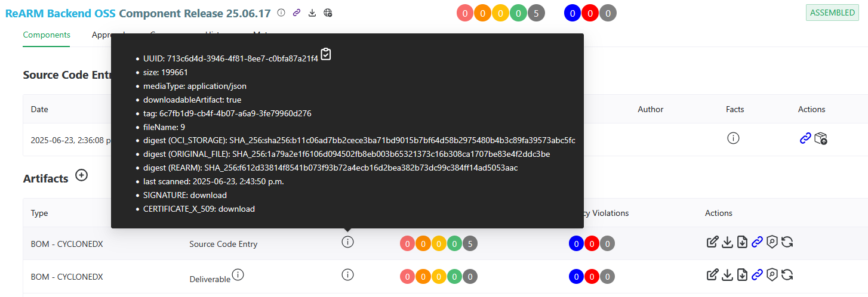This screenshot has height=297, width=868.
Task: Click the red critical 0 badge in header
Action: pos(465,13)
